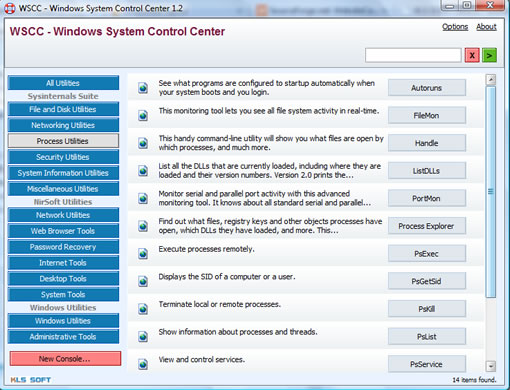
Task: Open the About link
Action: coord(486,27)
